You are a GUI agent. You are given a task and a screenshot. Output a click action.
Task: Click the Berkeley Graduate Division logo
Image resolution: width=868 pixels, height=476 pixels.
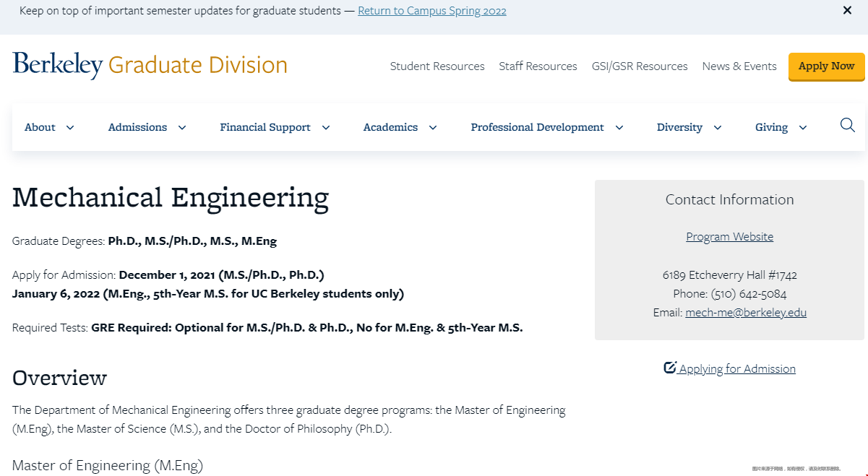coord(150,65)
